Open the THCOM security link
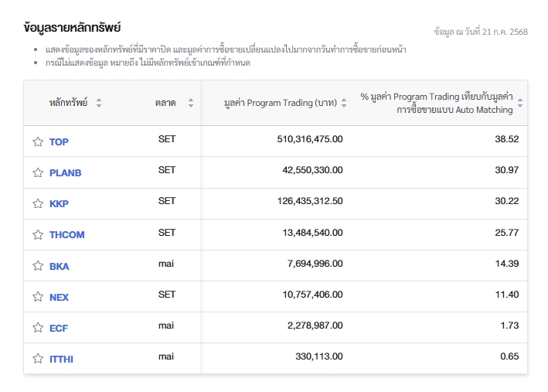 point(66,234)
